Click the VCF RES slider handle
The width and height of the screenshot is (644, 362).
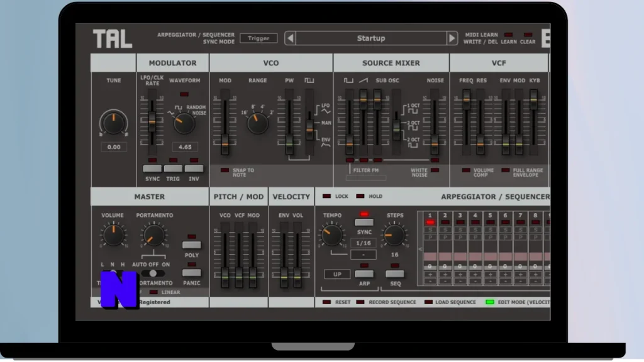click(480, 145)
